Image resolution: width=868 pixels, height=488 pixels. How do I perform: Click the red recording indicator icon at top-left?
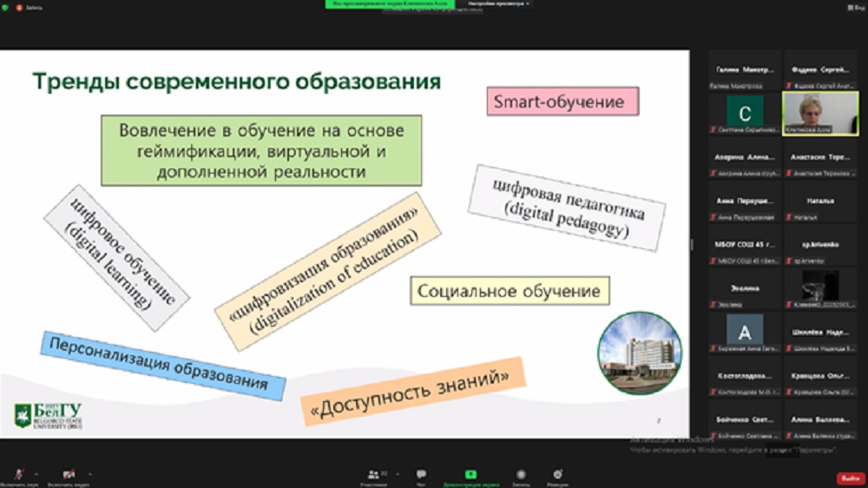[18, 7]
